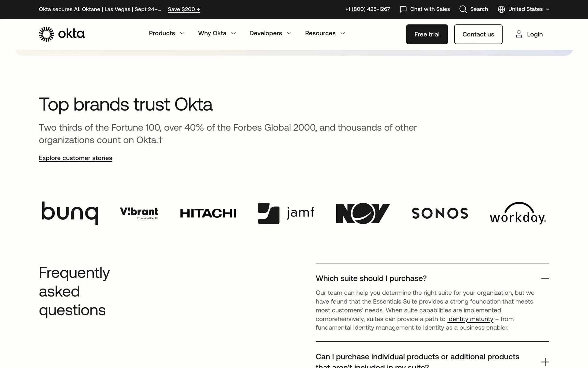Click the Login user profile icon
The image size is (588, 368).
pos(519,34)
